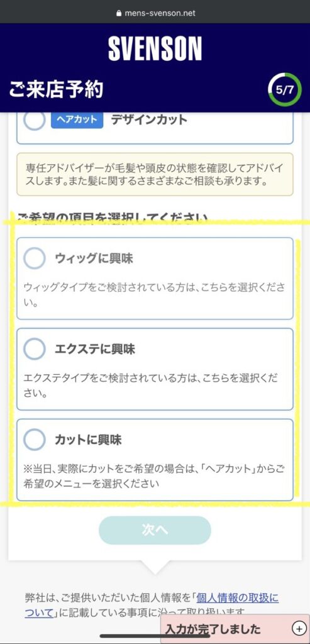Tap the lock icon beside the URL
Viewport: 310px width, 644px height.
coord(119,13)
